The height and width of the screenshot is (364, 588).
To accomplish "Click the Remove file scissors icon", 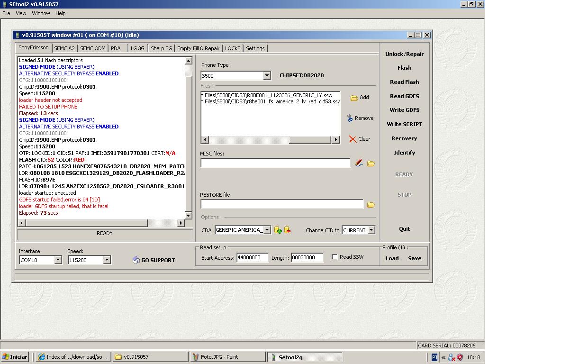I will click(x=350, y=118).
